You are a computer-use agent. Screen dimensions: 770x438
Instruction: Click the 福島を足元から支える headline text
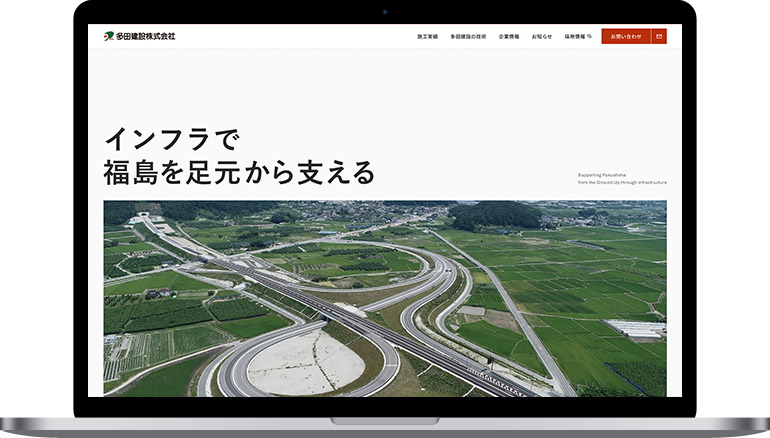(x=239, y=172)
